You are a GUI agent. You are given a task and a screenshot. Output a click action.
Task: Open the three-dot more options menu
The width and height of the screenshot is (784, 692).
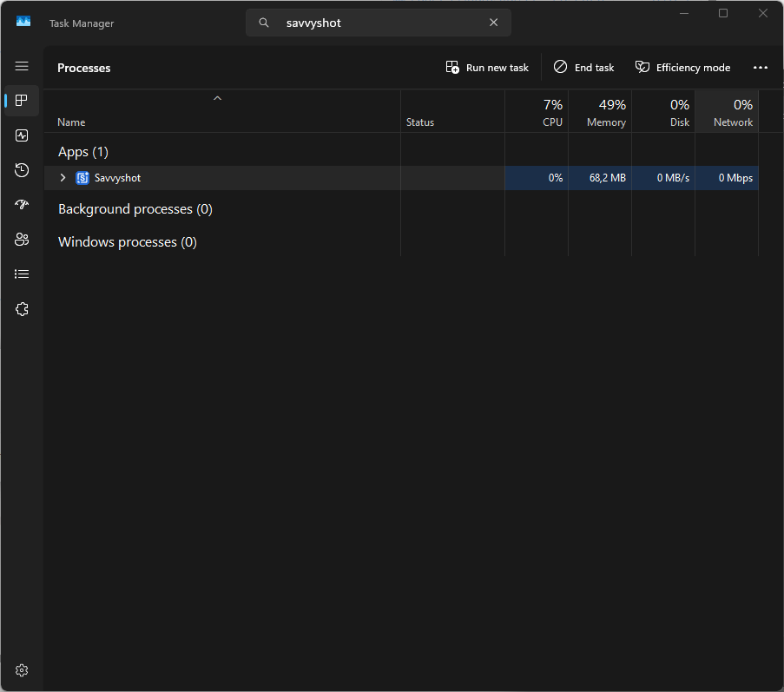[760, 68]
